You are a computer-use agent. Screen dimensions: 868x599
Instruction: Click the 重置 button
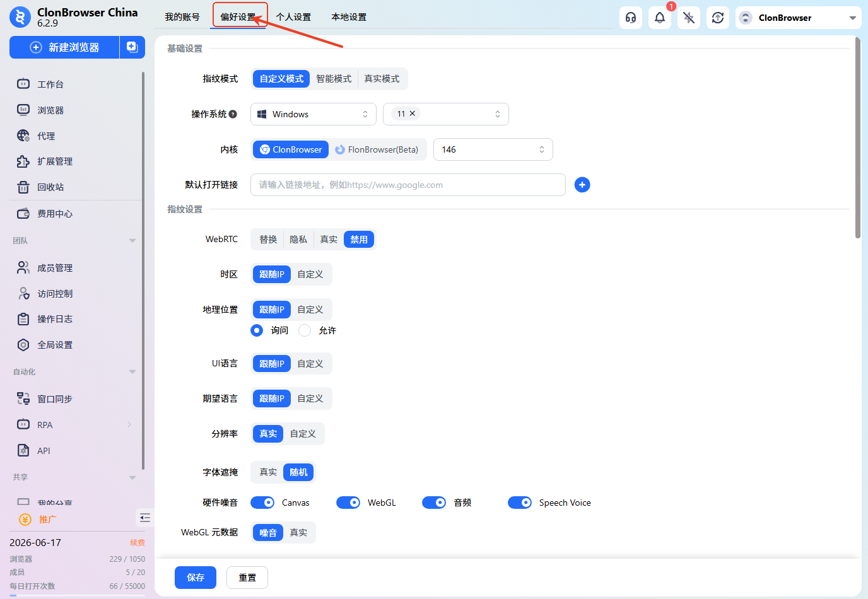click(247, 578)
